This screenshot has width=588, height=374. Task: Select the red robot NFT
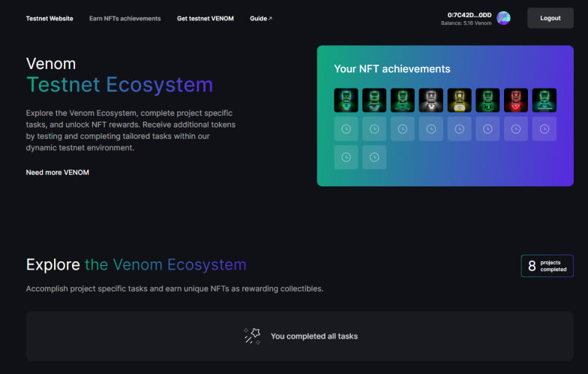point(516,101)
